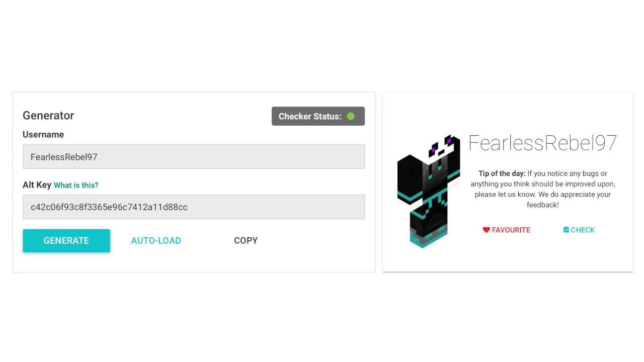Click into the Alt Key field

(194, 207)
